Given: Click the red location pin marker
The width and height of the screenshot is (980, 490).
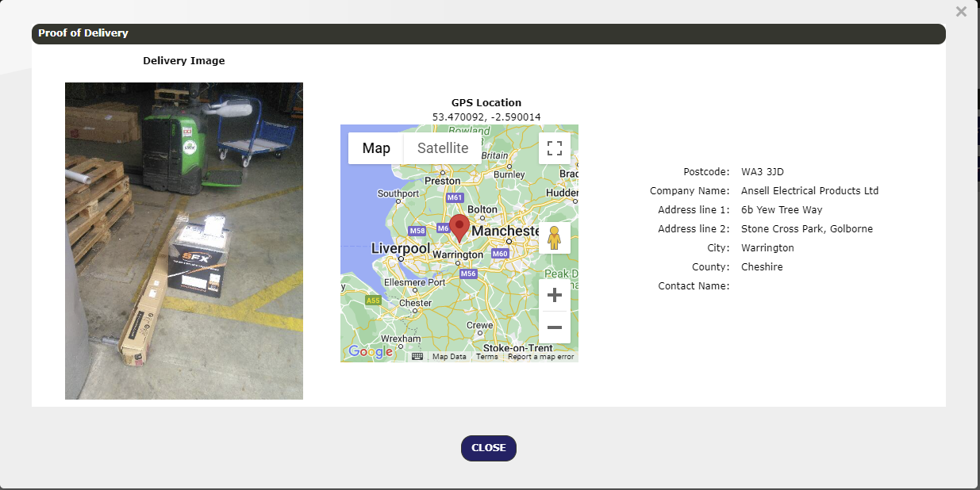Looking at the screenshot, I should pyautogui.click(x=459, y=227).
